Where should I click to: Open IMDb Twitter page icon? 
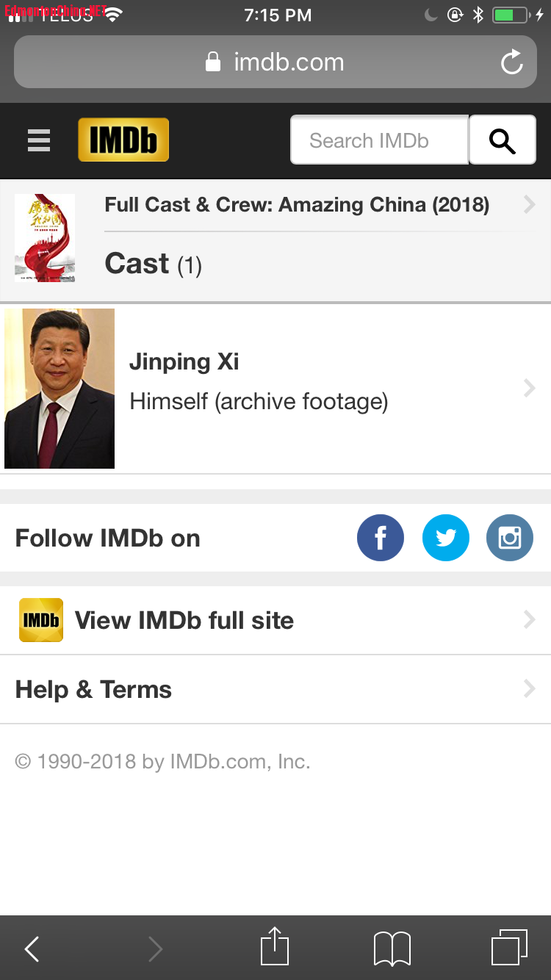445,538
